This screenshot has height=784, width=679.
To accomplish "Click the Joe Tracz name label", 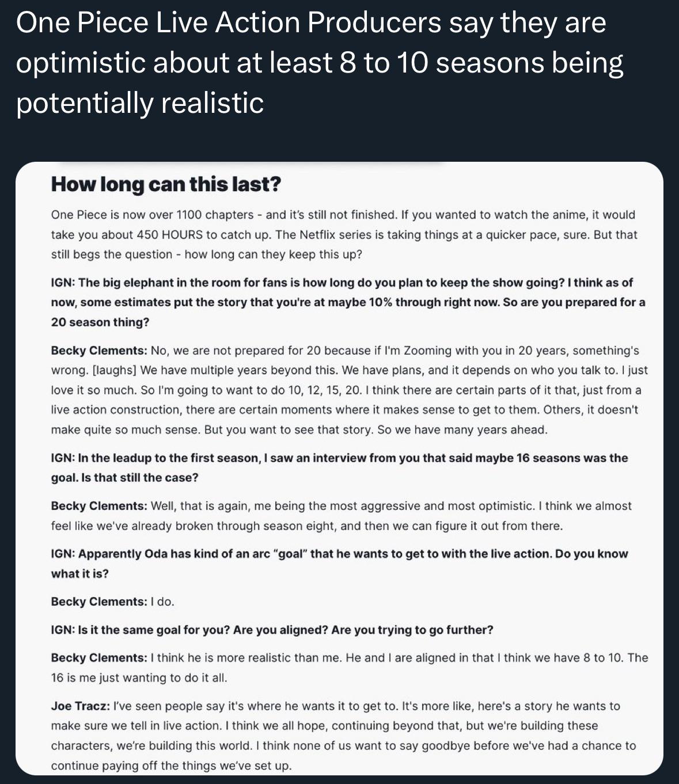I will coord(81,706).
